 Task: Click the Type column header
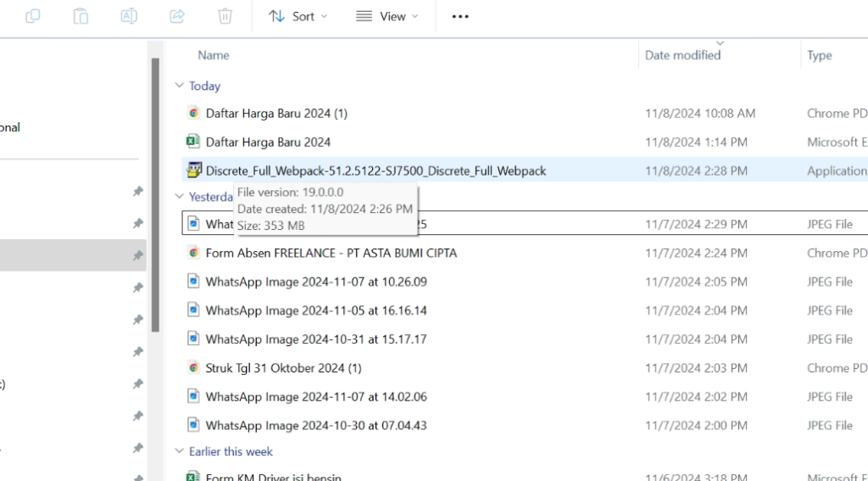pos(820,55)
